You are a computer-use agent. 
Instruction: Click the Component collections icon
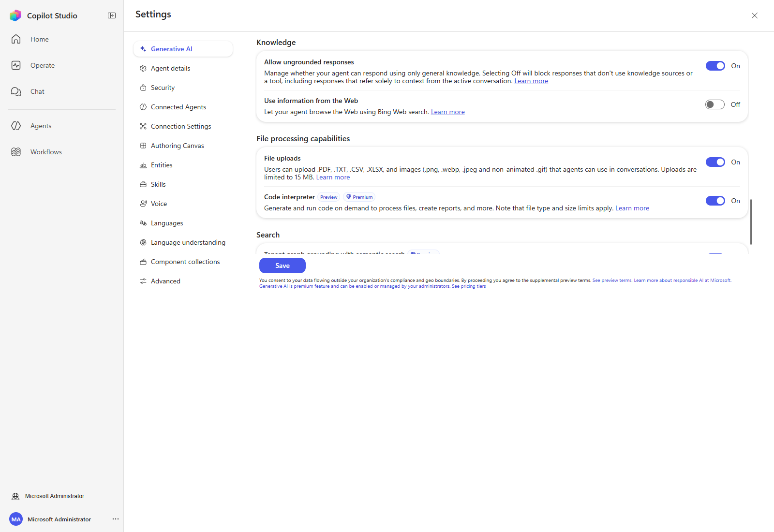pyautogui.click(x=143, y=262)
